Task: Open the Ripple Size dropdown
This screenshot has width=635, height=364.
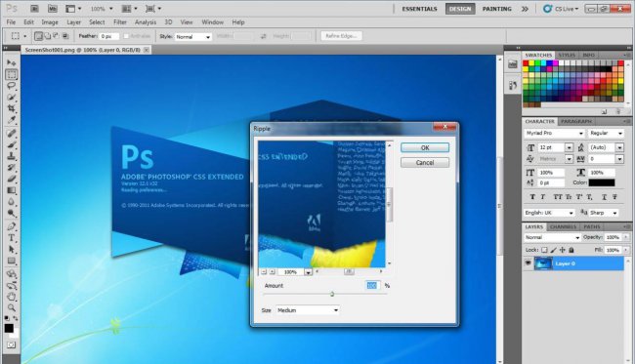Action: pos(308,310)
